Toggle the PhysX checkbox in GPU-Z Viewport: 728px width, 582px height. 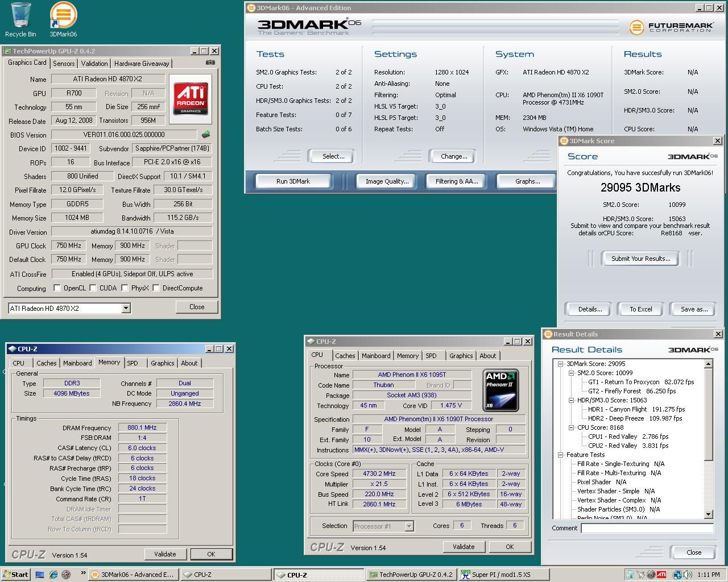125,288
